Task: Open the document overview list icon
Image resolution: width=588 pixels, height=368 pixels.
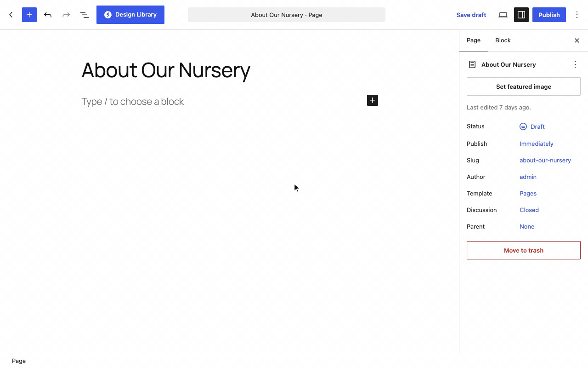Action: (85, 15)
